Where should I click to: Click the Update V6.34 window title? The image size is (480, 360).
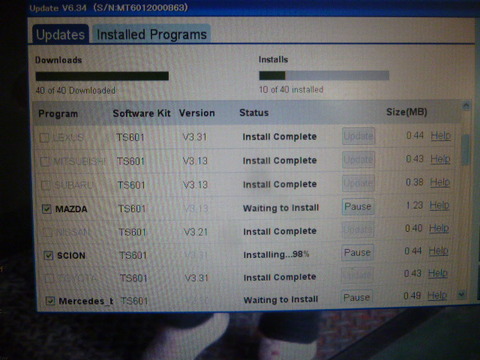[x=108, y=8]
